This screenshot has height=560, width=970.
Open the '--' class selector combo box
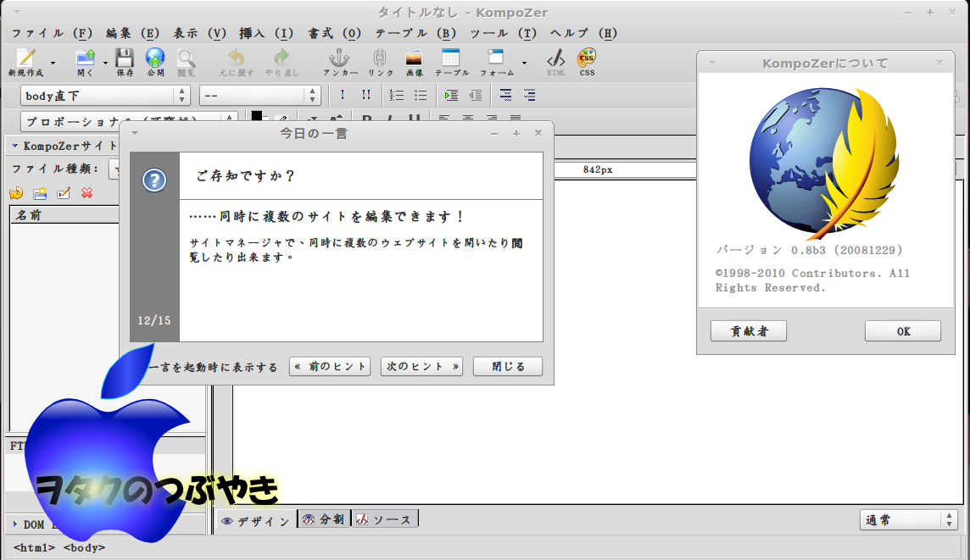[259, 95]
